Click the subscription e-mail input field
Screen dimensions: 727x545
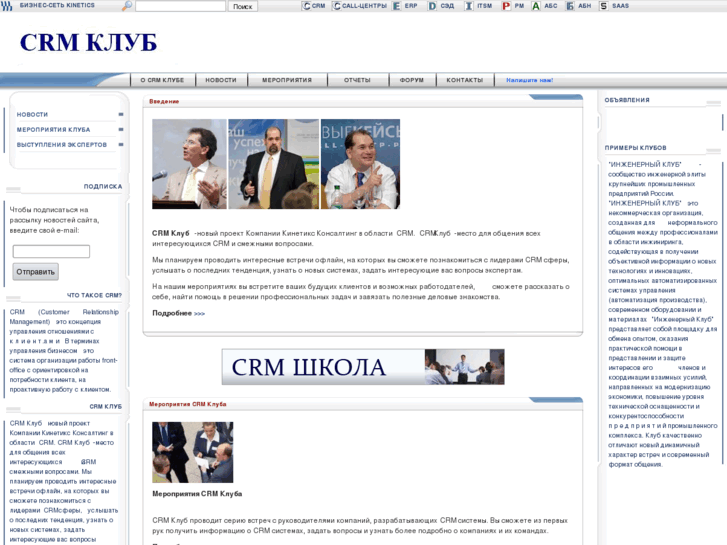tap(51, 251)
